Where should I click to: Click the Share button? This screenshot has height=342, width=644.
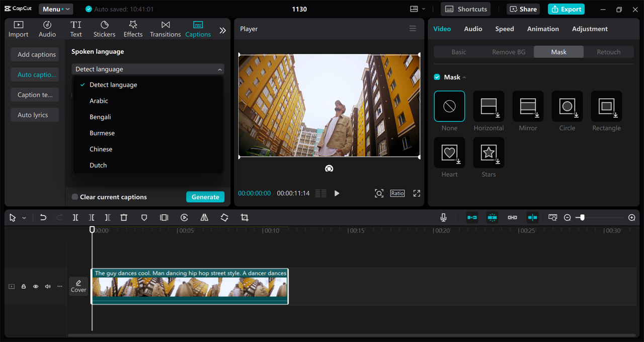[x=522, y=9]
